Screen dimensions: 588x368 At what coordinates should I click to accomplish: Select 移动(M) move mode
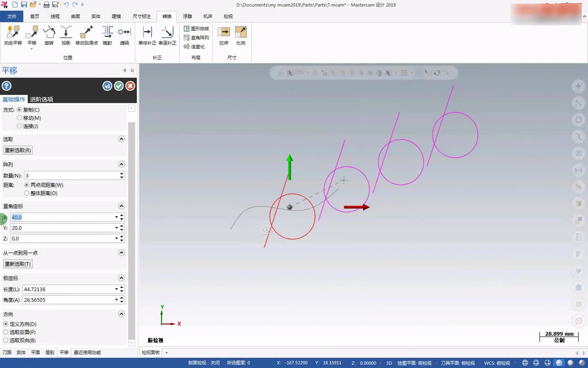coord(29,118)
